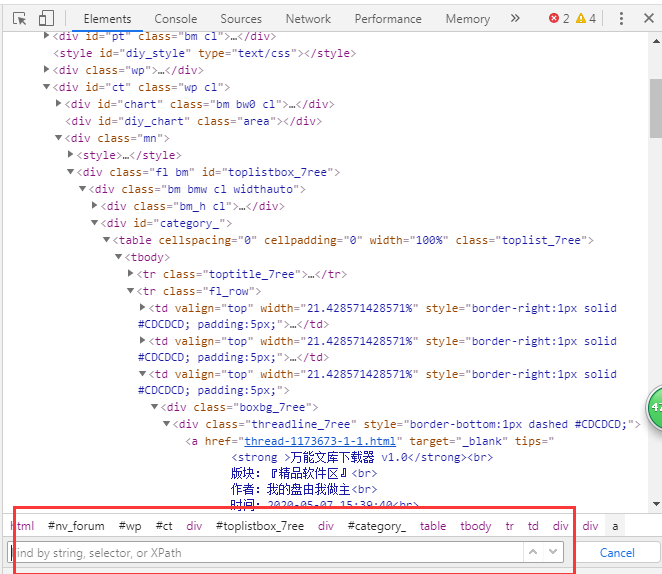662x574 pixels.
Task: Select the div id="diy_chart" line
Action: coord(193,121)
